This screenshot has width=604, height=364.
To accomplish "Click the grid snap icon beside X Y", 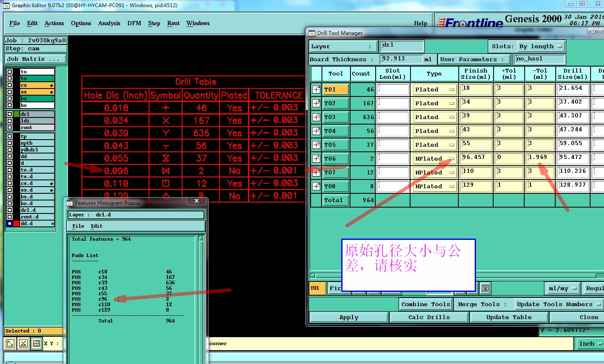I will point(37,343).
